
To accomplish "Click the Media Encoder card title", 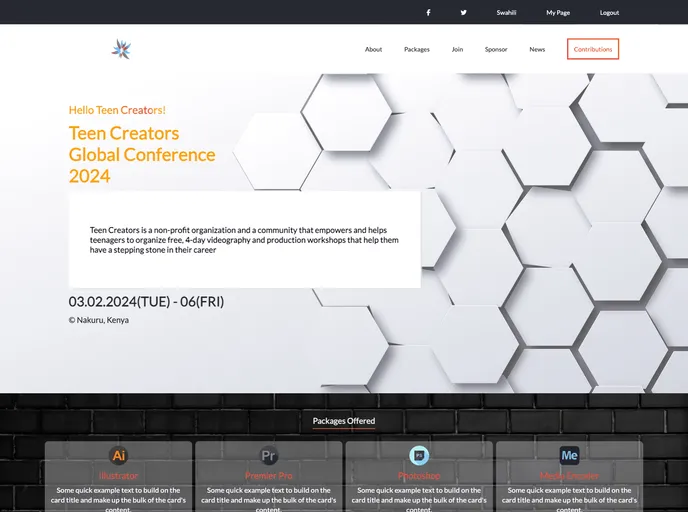I will click(x=570, y=476).
